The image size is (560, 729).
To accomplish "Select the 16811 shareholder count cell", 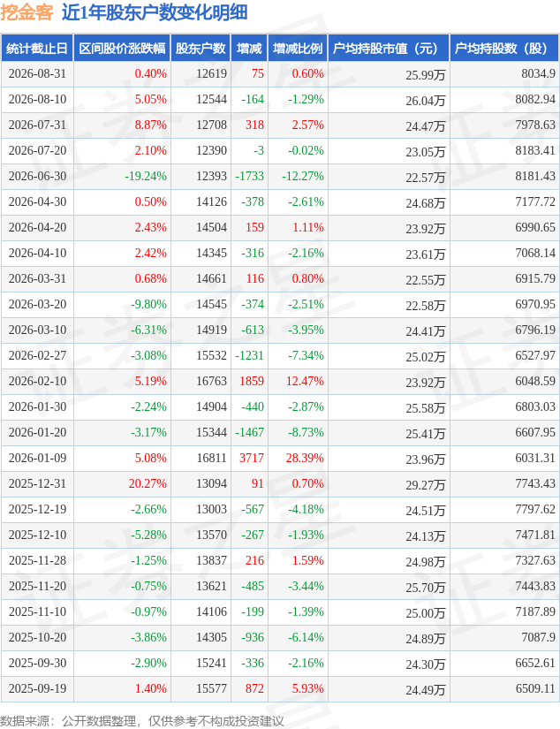I will tap(211, 458).
